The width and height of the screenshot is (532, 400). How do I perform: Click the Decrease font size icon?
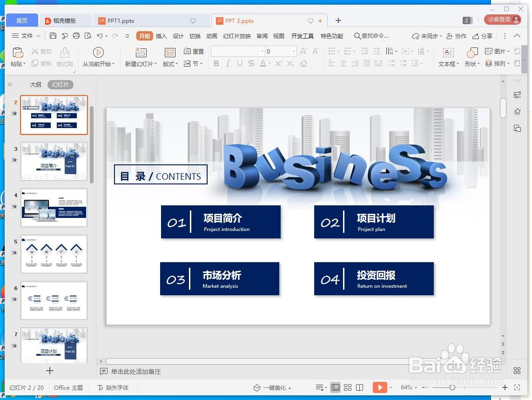click(316, 51)
